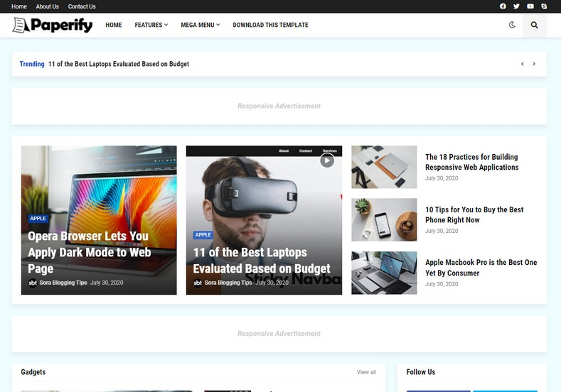Click the phone thumbnail for 10 Tips post

(384, 219)
